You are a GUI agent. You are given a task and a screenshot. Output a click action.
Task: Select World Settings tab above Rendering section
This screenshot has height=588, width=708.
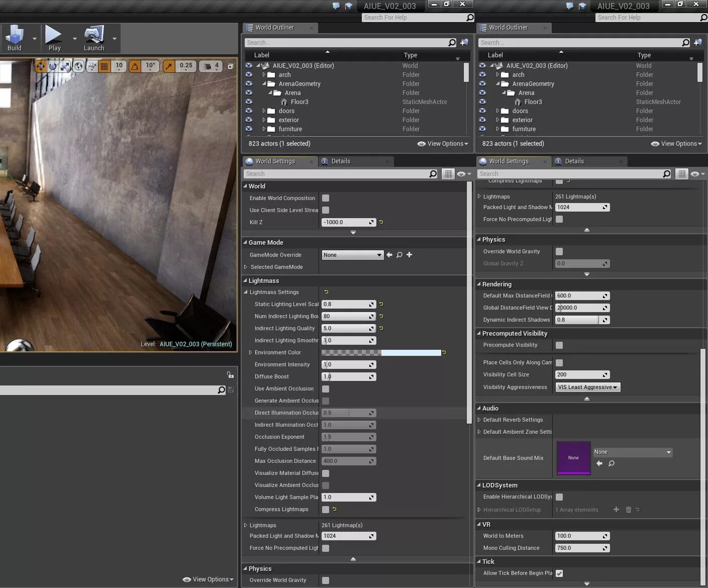pyautogui.click(x=509, y=161)
